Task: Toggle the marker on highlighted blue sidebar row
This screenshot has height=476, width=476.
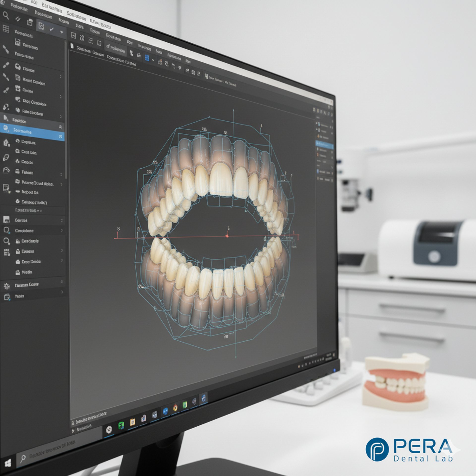Action: coord(60,136)
